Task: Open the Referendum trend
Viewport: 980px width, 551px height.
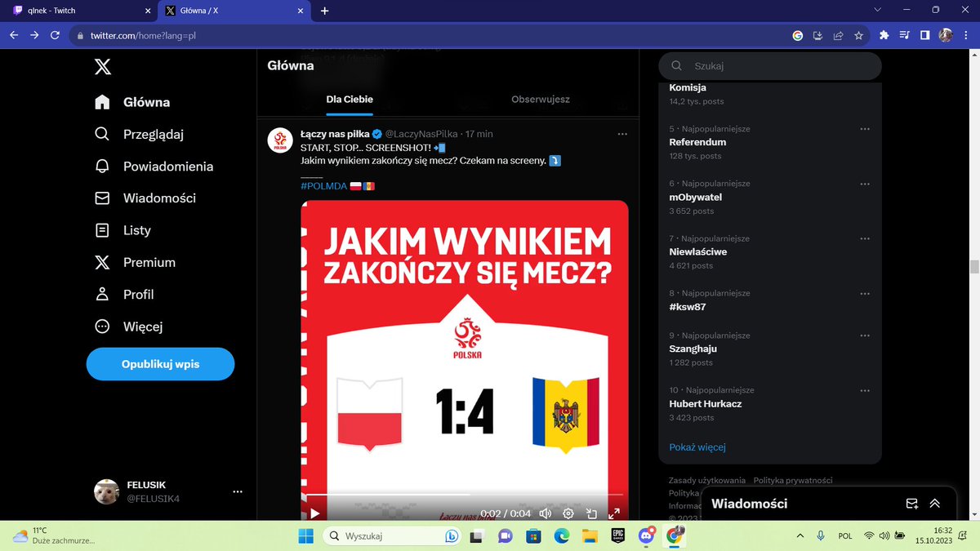Action: 697,142
